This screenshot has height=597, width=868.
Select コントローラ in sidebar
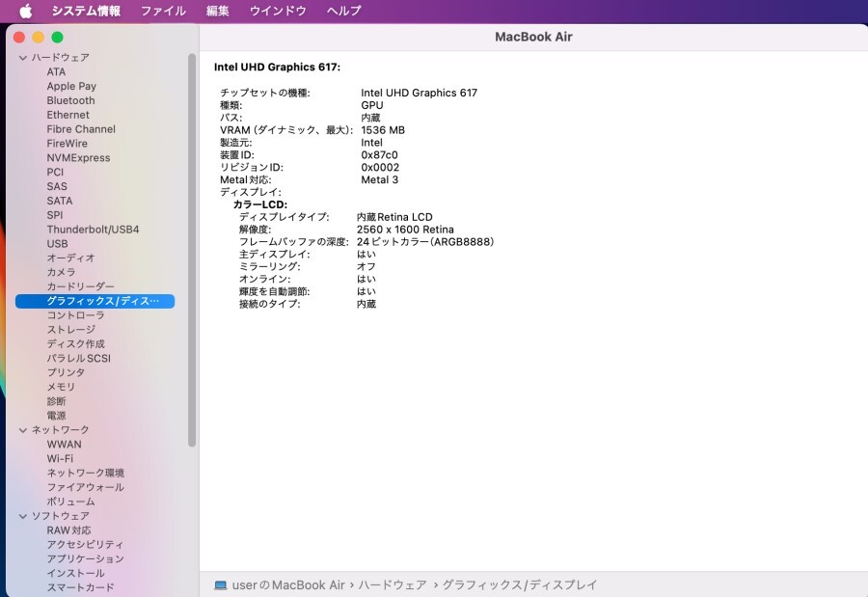[x=76, y=315]
